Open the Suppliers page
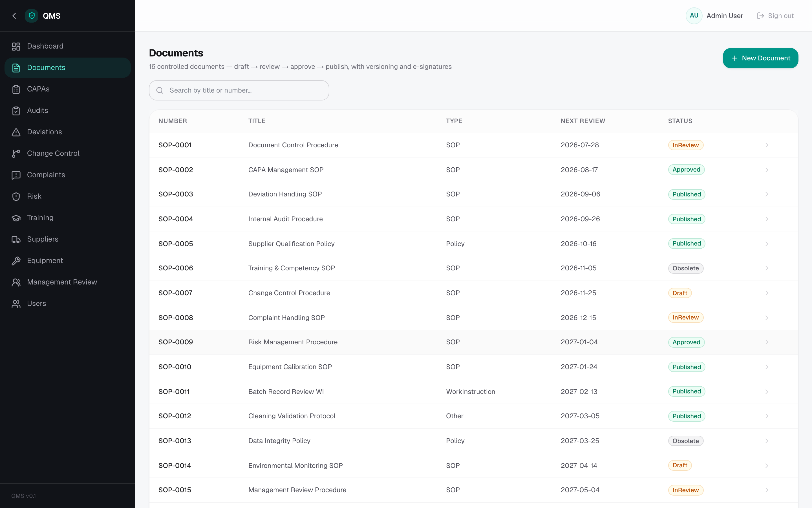 67,239
